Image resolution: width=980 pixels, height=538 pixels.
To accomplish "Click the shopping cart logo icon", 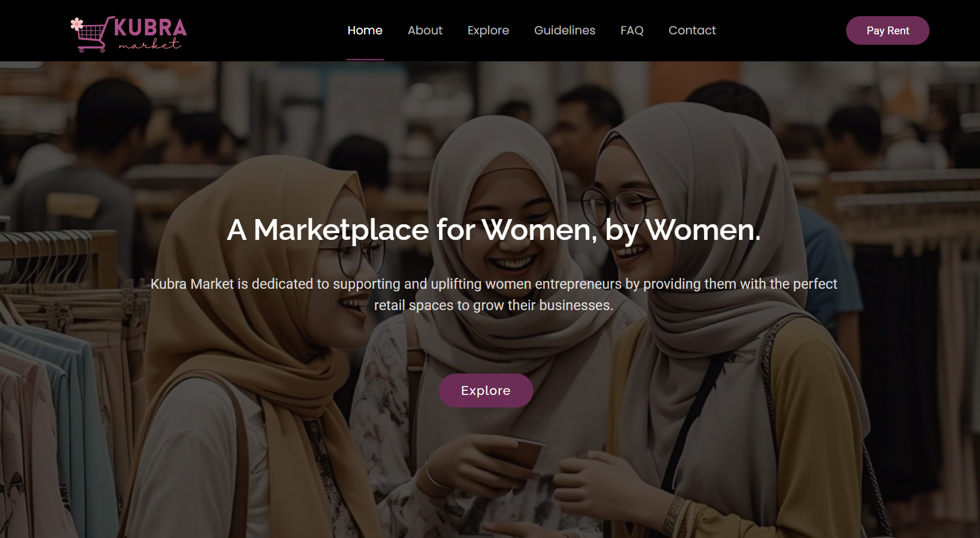I will [x=92, y=36].
